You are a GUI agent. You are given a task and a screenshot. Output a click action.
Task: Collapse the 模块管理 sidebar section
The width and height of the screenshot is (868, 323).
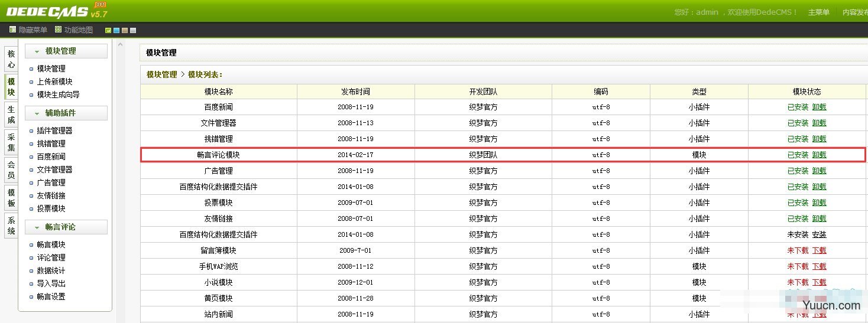(x=37, y=51)
